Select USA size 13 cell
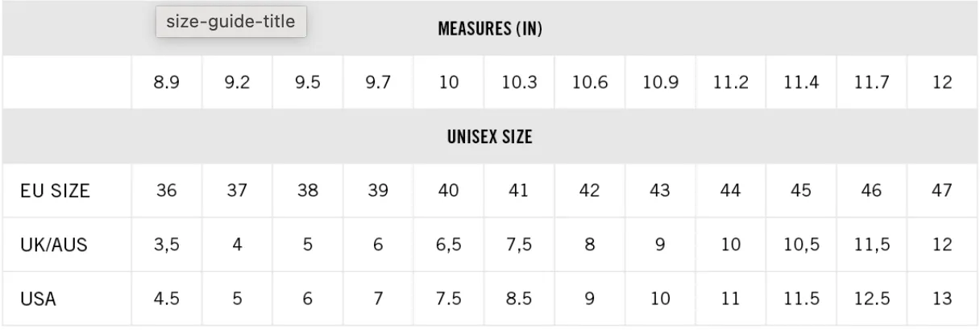The width and height of the screenshot is (980, 330). [x=942, y=299]
